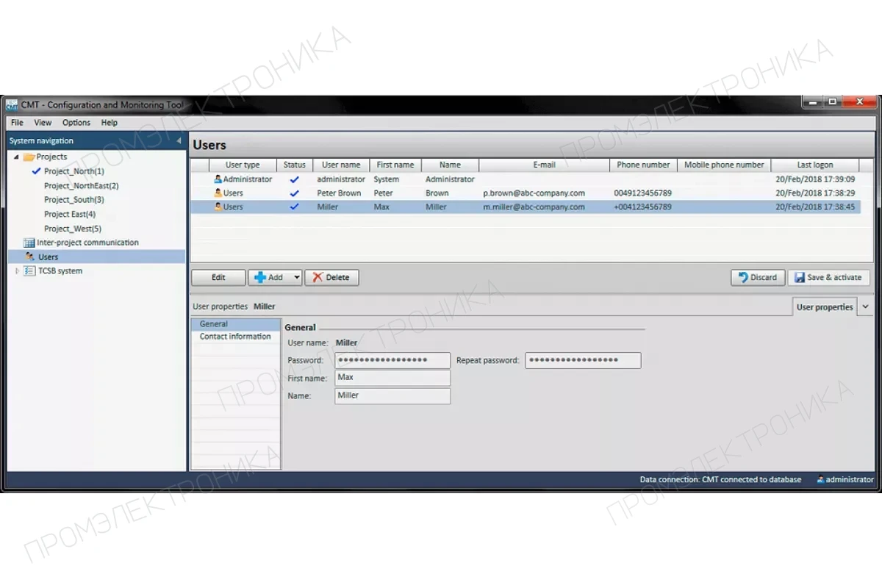Click Save & activate button
The image size is (882, 588).
[828, 278]
